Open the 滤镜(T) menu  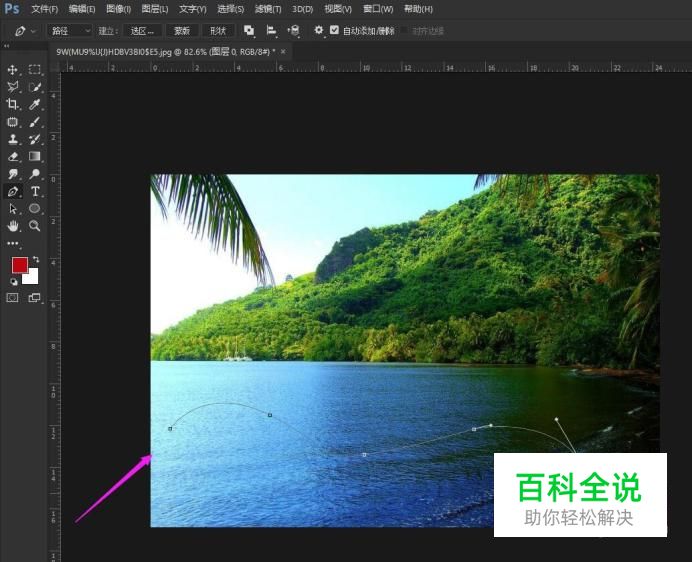268,9
